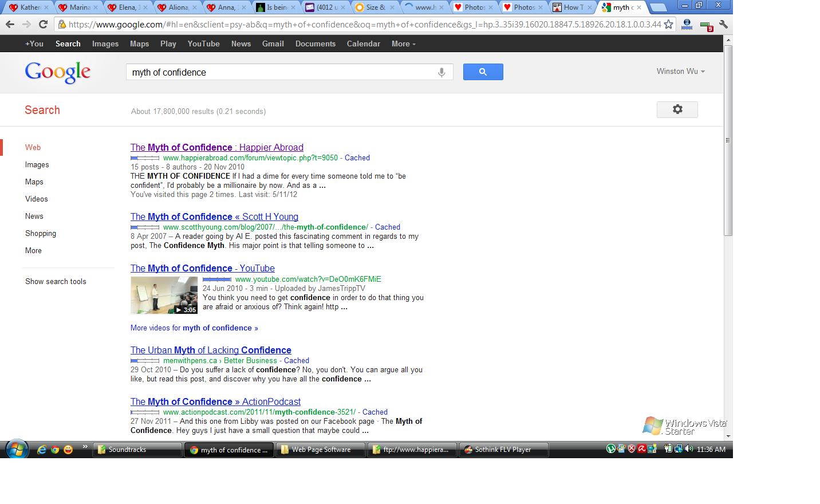Open the Windows Start orb
The image size is (820, 504).
pyautogui.click(x=16, y=449)
